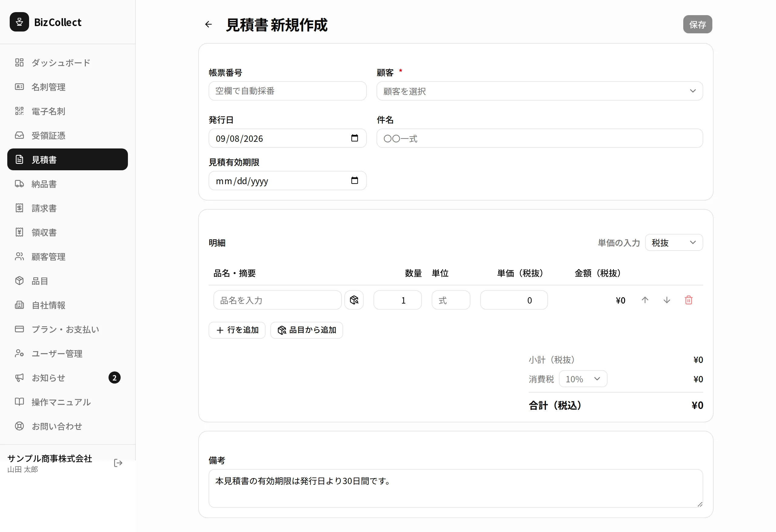The height and width of the screenshot is (532, 776).
Task: Open the 発行日 calendar picker icon
Action: (354, 138)
